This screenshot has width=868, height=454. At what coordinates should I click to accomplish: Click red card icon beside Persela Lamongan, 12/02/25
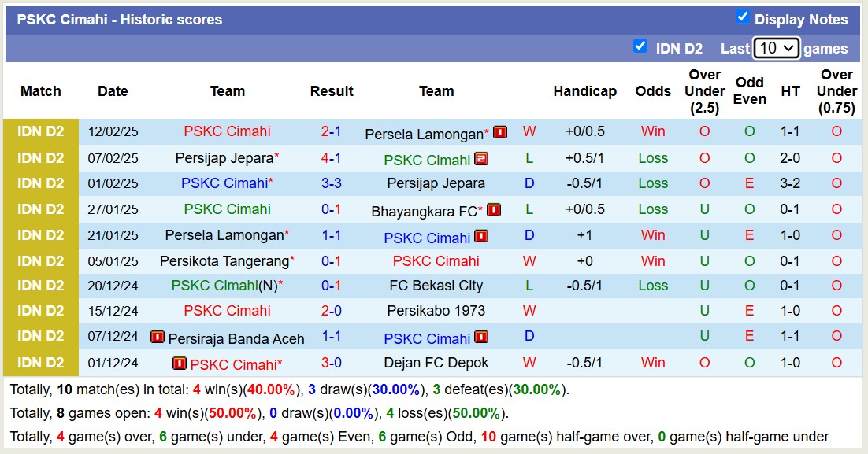point(500,132)
